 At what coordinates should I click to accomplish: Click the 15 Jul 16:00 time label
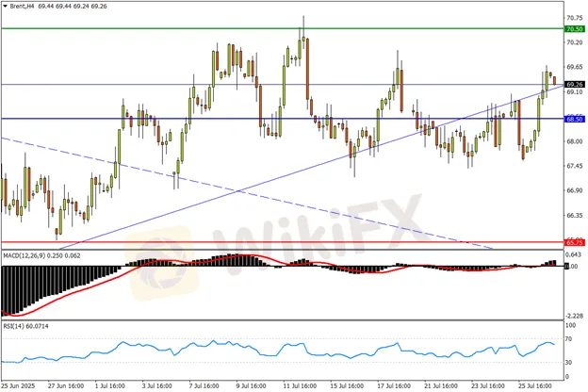(347, 385)
